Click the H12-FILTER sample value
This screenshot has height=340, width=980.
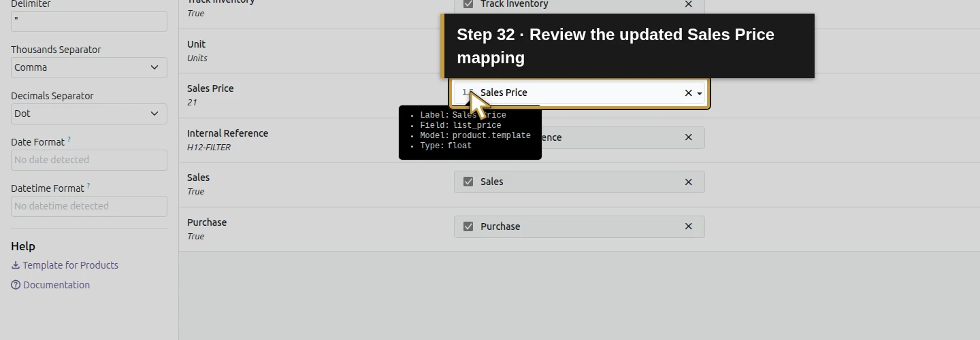[x=209, y=147]
